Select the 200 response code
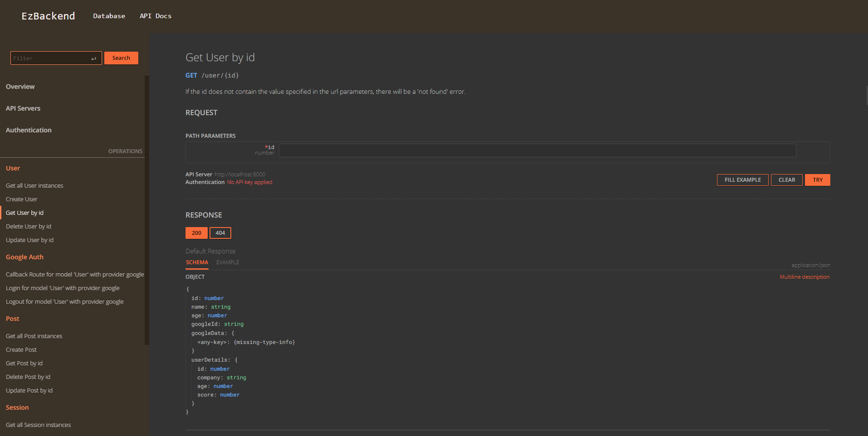The image size is (868, 436). [x=196, y=233]
